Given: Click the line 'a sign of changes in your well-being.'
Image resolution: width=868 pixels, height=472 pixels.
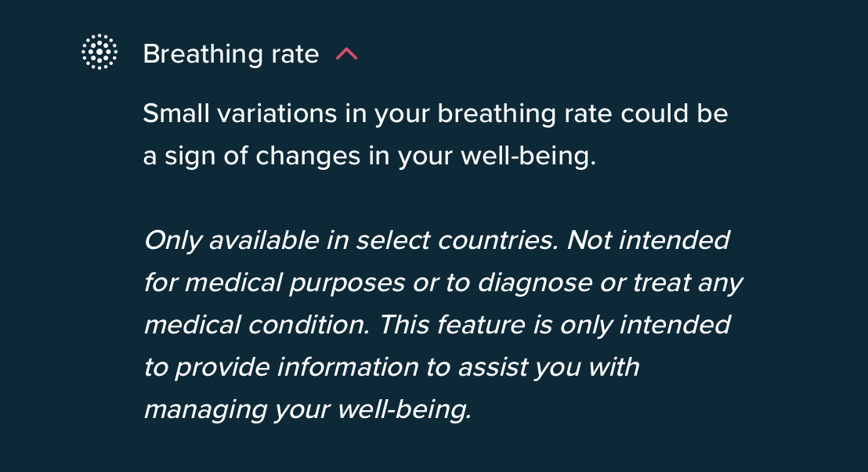Looking at the screenshot, I should (370, 156).
